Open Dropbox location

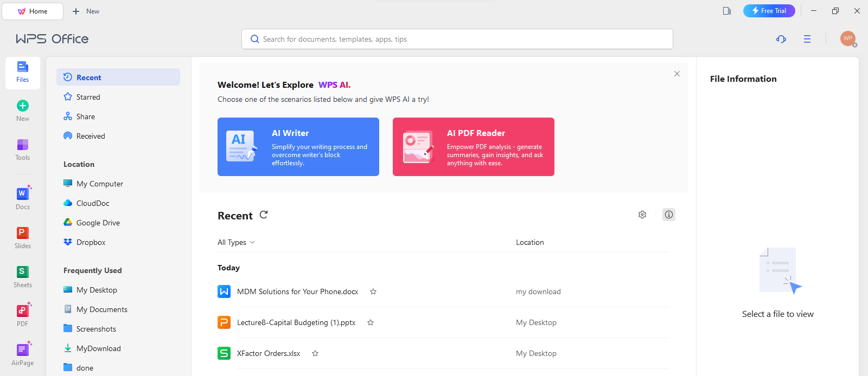(118, 242)
